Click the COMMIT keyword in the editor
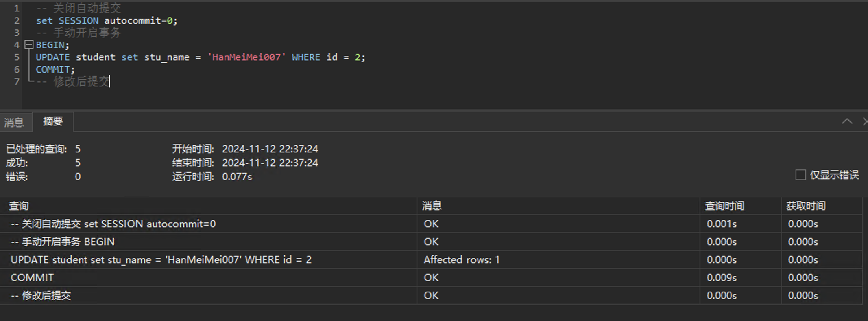868x321 pixels. pyautogui.click(x=53, y=70)
